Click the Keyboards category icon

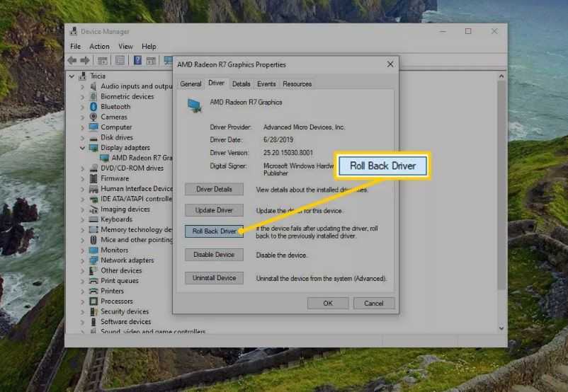tap(93, 219)
